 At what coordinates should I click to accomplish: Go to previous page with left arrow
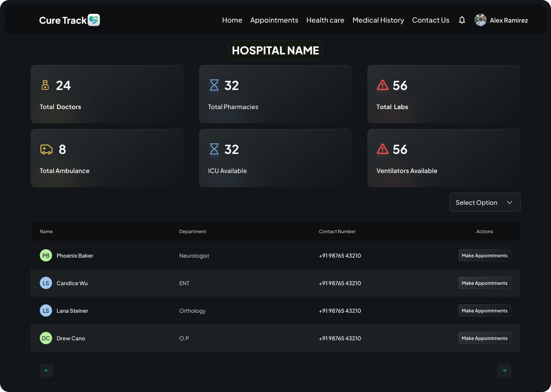coord(47,370)
